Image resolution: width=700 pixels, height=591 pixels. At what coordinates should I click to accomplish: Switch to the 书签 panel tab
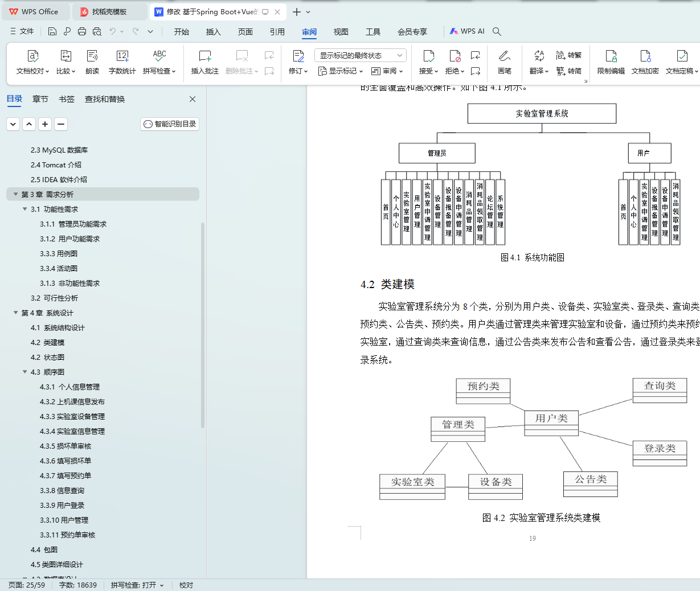[x=67, y=99]
